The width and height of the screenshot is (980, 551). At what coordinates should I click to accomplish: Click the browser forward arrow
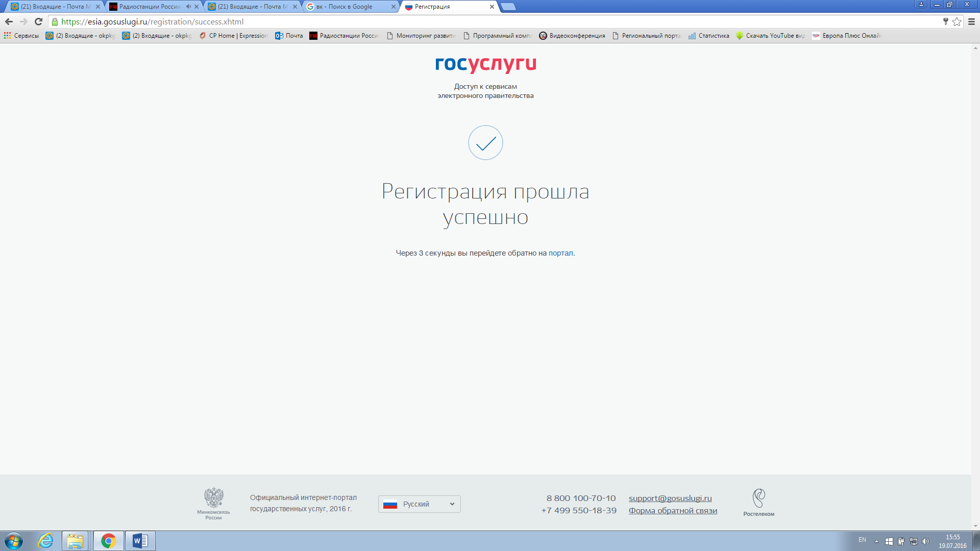[x=23, y=21]
